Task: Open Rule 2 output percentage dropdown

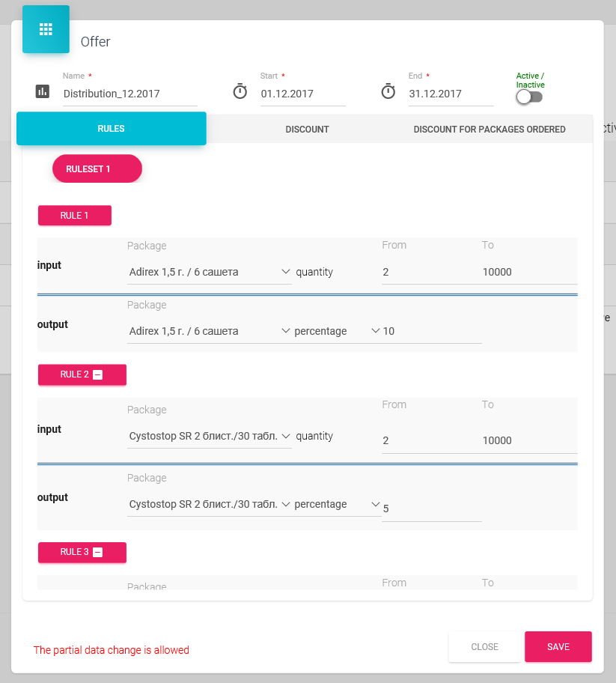Action: [x=338, y=505]
